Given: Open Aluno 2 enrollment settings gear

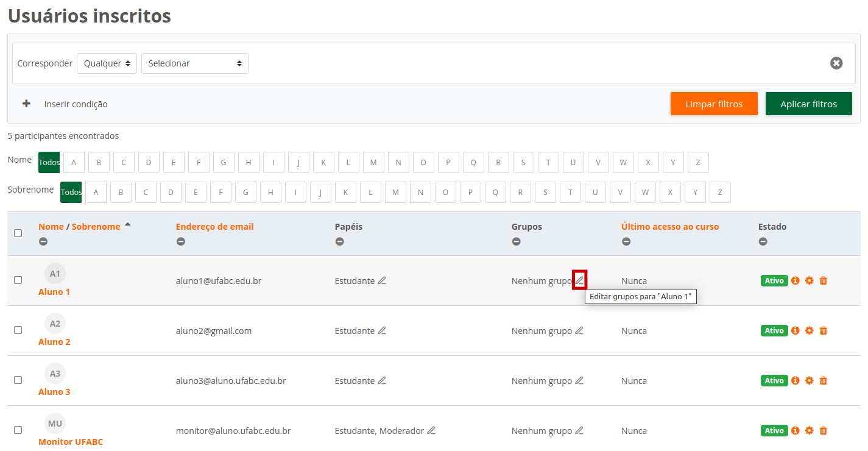Looking at the screenshot, I should pyautogui.click(x=810, y=331).
